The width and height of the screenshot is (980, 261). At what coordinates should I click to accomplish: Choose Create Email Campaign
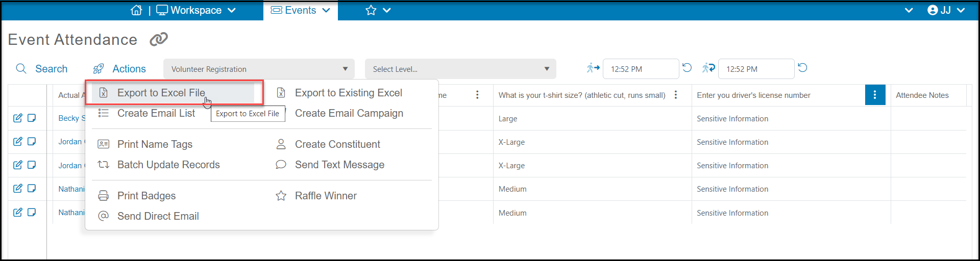point(349,113)
